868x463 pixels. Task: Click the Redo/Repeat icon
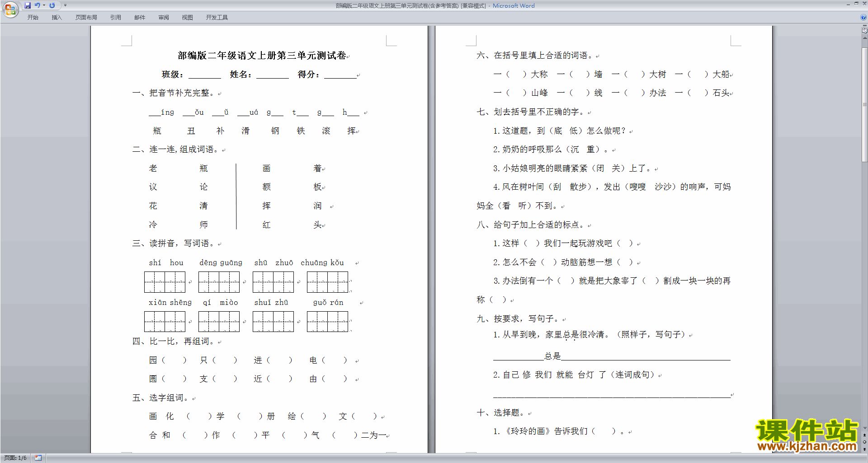tap(52, 5)
